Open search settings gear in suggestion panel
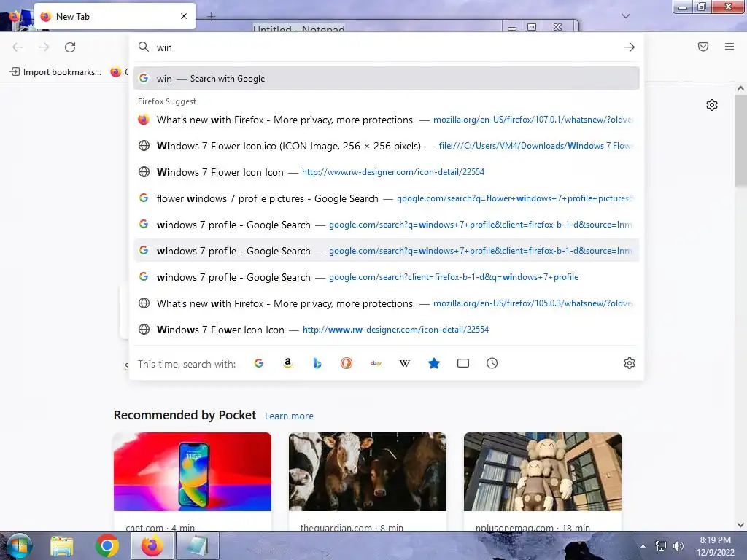The width and height of the screenshot is (747, 560). 630,363
